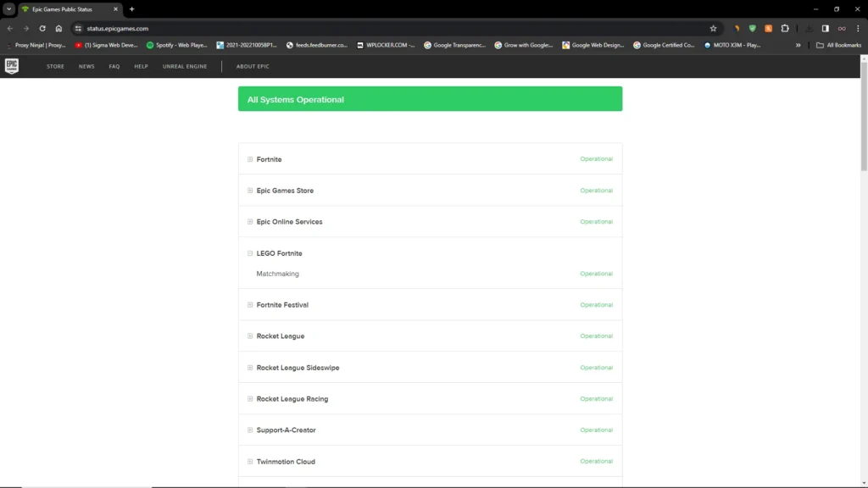Open the Chrome three-dot menu
Screen dimensions: 868x488
858,28
